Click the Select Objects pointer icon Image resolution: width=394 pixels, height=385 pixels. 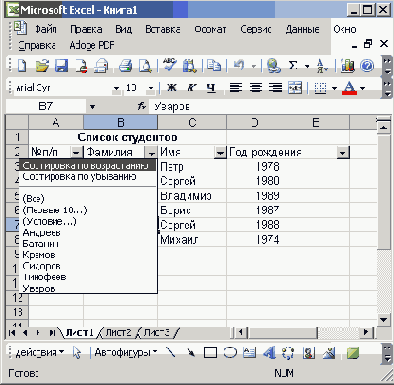(77, 352)
